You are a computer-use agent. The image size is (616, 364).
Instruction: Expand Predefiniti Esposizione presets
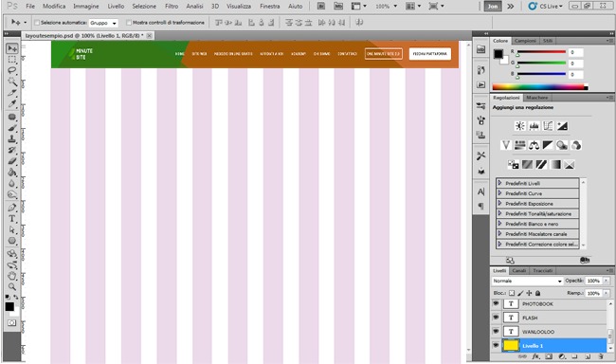click(x=499, y=203)
